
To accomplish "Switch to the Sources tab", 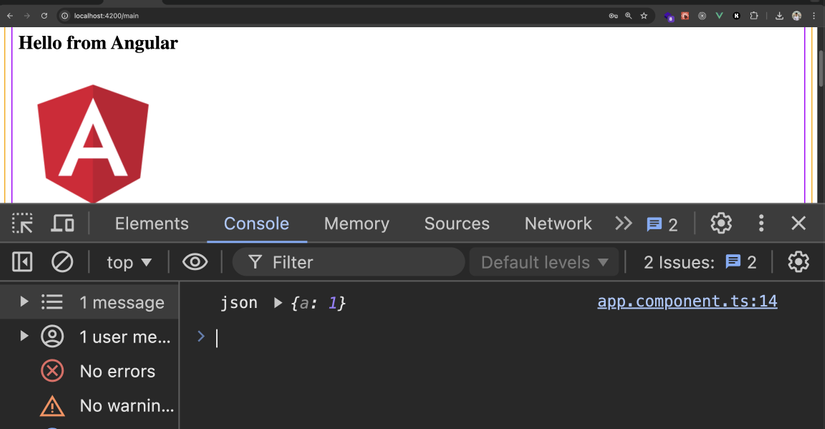I will pyautogui.click(x=457, y=224).
